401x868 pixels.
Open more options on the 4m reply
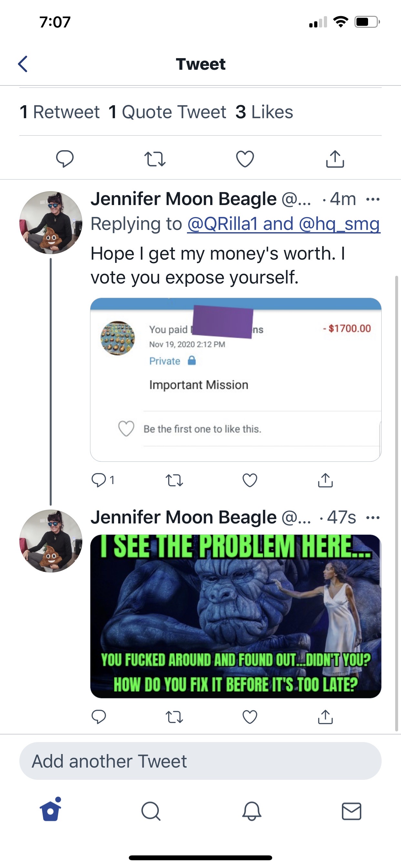pos(373,199)
